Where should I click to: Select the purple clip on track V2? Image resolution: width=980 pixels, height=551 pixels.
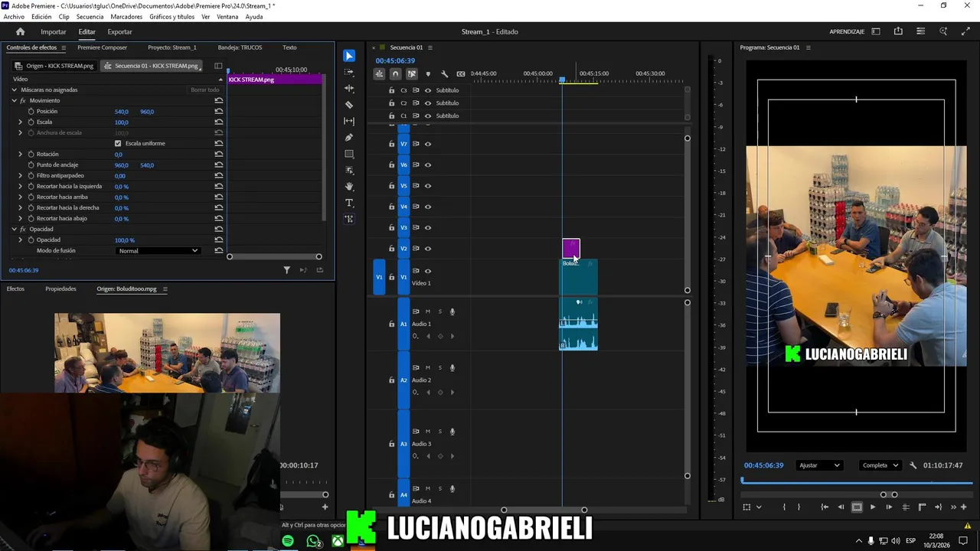tap(571, 249)
